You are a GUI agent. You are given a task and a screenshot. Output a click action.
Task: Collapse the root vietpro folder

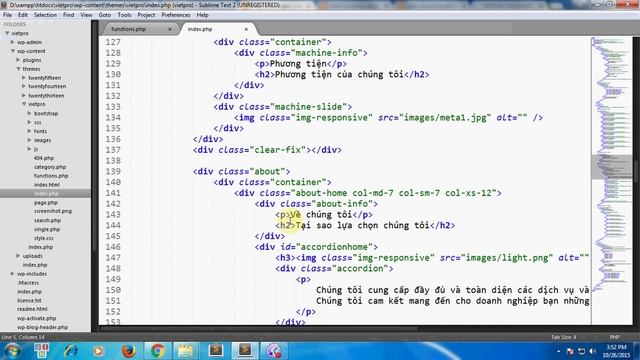[x=7, y=33]
